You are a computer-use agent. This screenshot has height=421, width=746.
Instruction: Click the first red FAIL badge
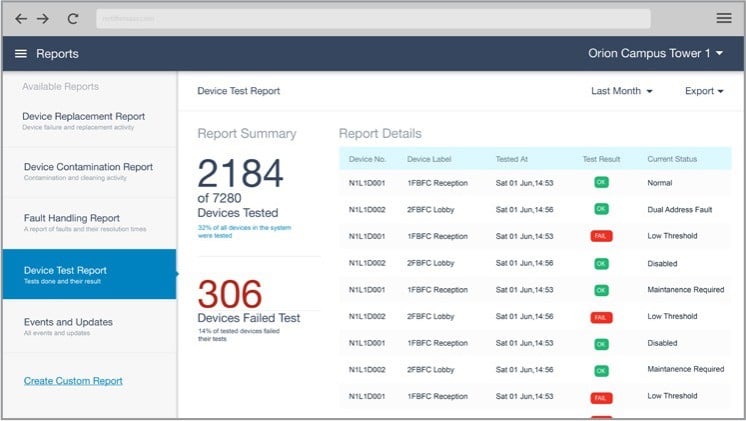pos(601,236)
